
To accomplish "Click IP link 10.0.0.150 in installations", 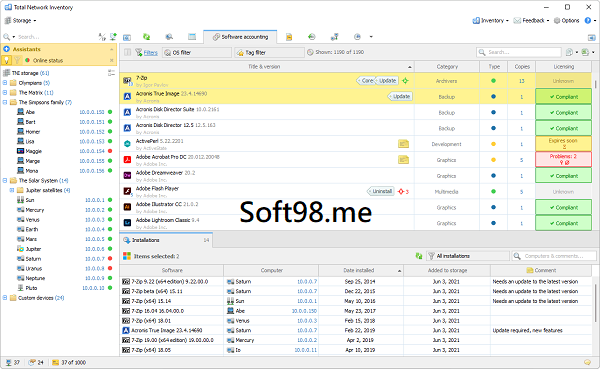I will tap(305, 311).
